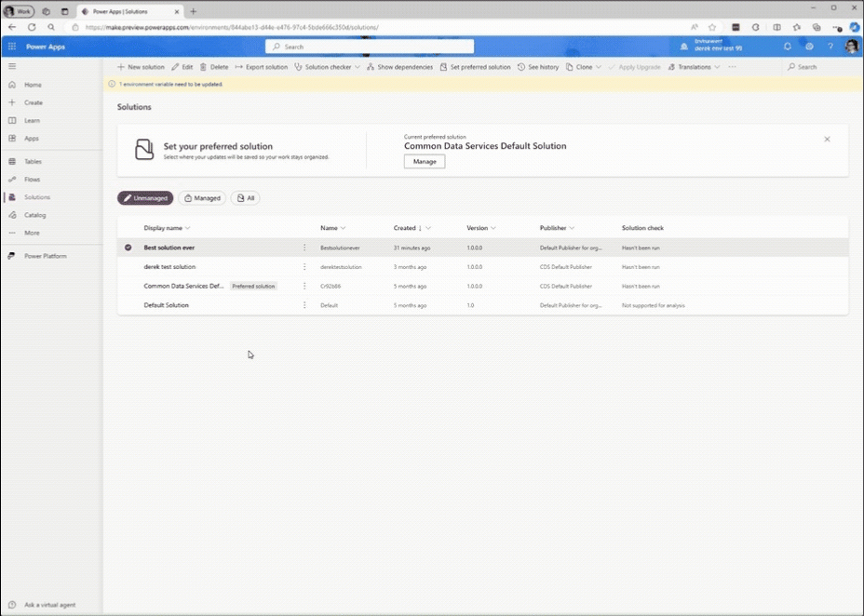
Task: Open notifications bell icon
Action: point(788,47)
